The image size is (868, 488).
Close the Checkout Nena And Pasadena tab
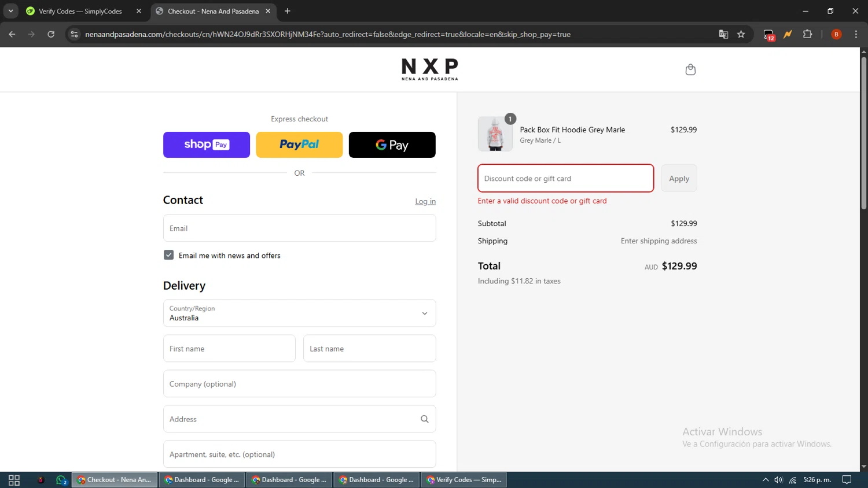pyautogui.click(x=268, y=11)
